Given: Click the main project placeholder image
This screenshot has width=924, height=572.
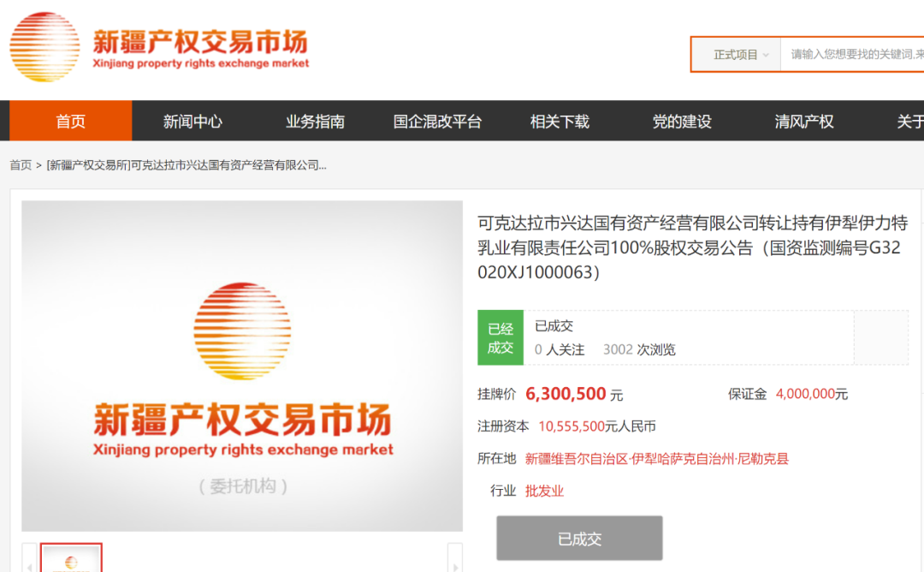Looking at the screenshot, I should point(242,366).
